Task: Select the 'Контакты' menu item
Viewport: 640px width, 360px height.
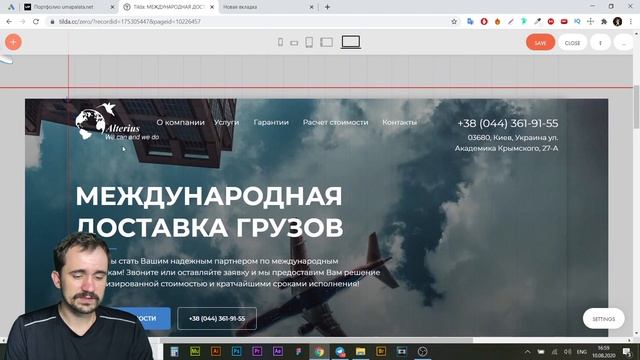Action: [400, 122]
